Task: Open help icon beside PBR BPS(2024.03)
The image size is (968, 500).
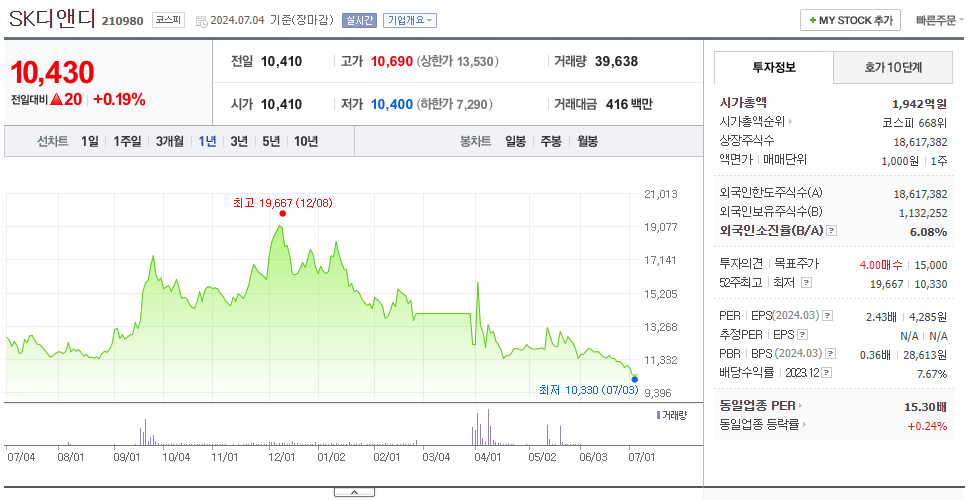Action: pyautogui.click(x=831, y=354)
